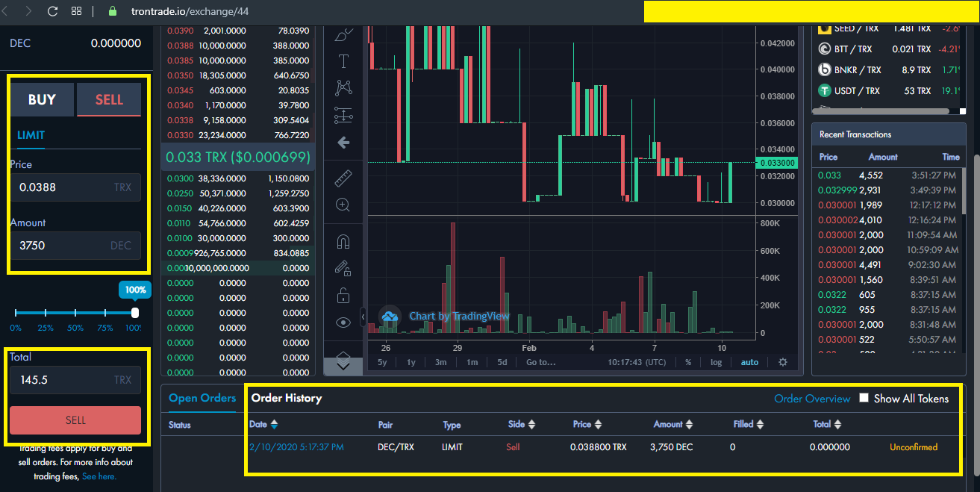The height and width of the screenshot is (492, 980).
Task: Enable Magnet mode on chart
Action: point(343,242)
